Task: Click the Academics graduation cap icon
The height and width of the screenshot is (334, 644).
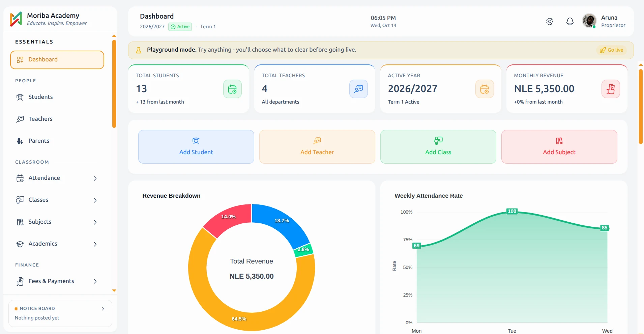Action: click(20, 244)
